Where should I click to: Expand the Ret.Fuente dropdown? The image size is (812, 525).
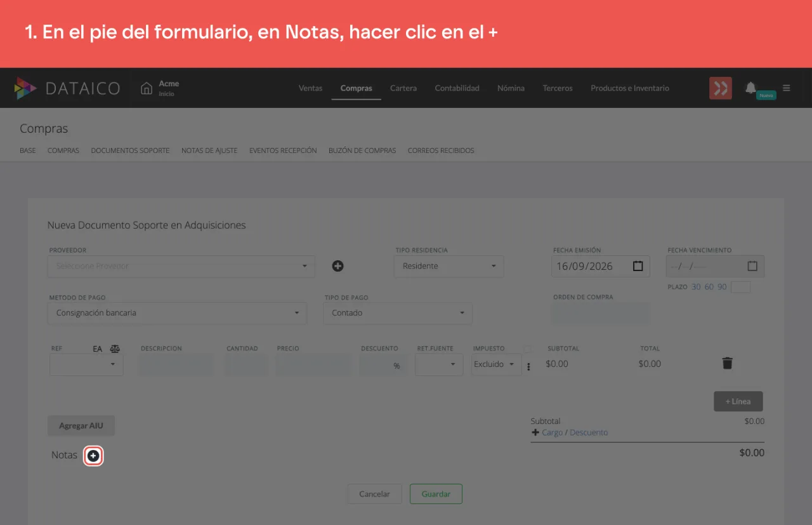[x=439, y=364]
